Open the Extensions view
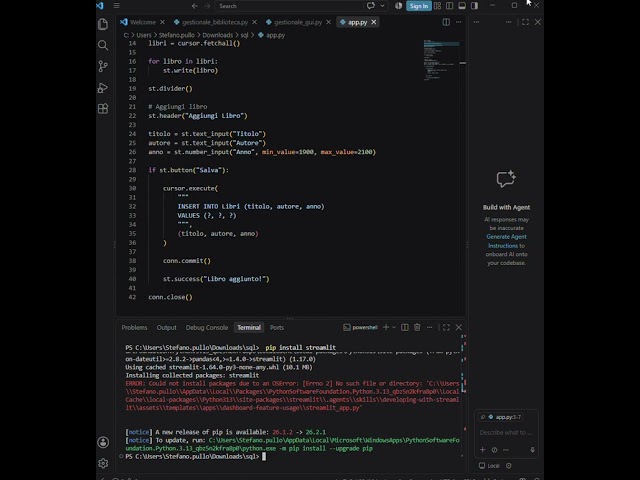 103,109
